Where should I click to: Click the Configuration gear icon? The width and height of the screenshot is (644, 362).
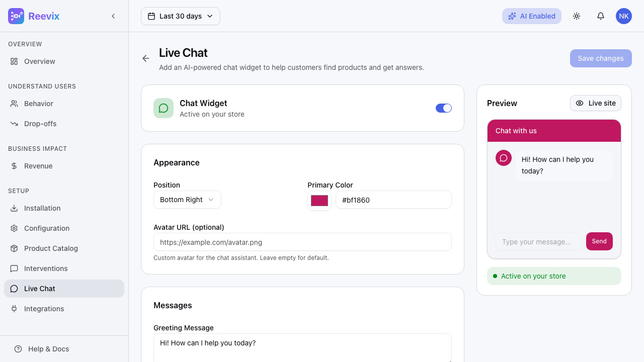14,228
